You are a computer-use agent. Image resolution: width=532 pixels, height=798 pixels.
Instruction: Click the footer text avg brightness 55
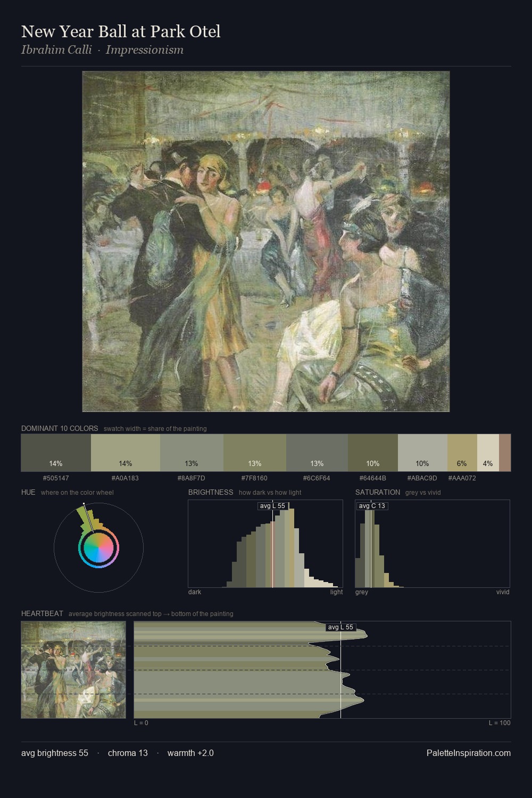(x=55, y=753)
